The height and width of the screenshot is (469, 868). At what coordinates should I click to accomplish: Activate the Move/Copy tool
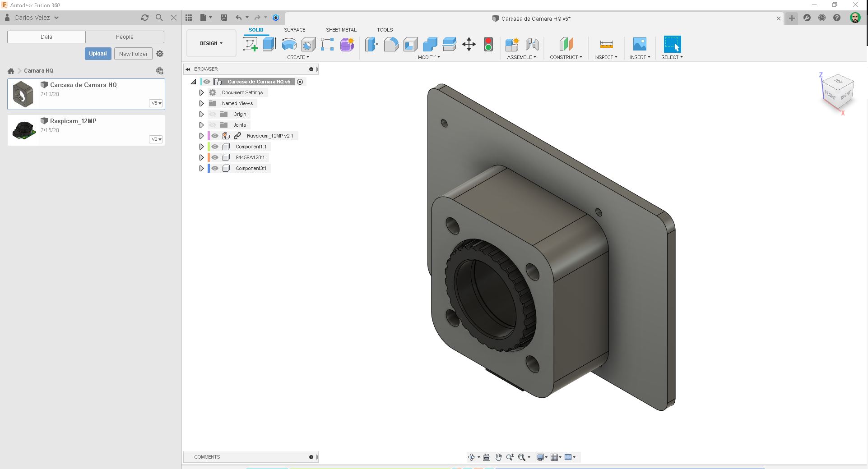[x=469, y=44]
